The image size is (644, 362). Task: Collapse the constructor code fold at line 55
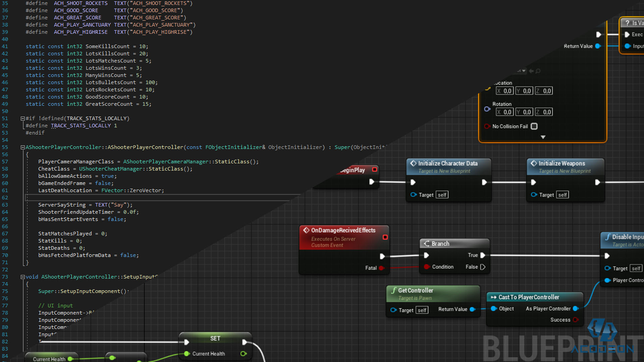click(x=22, y=147)
